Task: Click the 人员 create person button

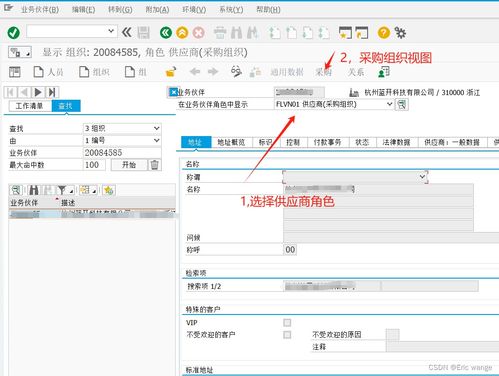Action: tap(48, 72)
